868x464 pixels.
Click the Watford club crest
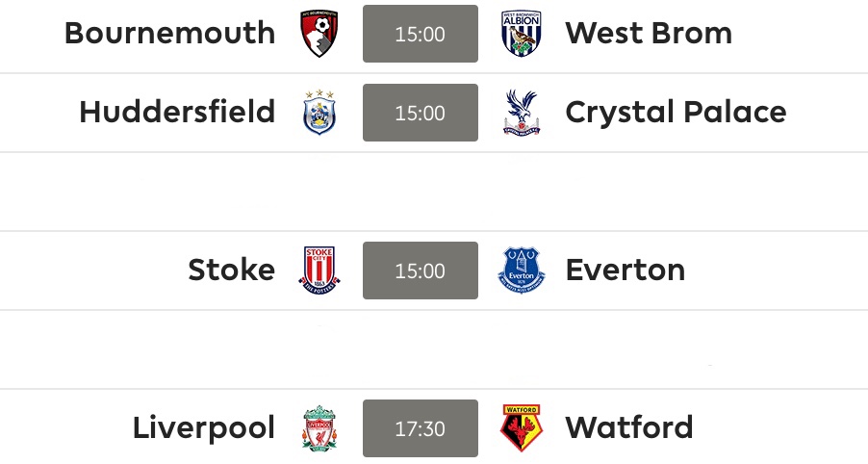coord(522,428)
